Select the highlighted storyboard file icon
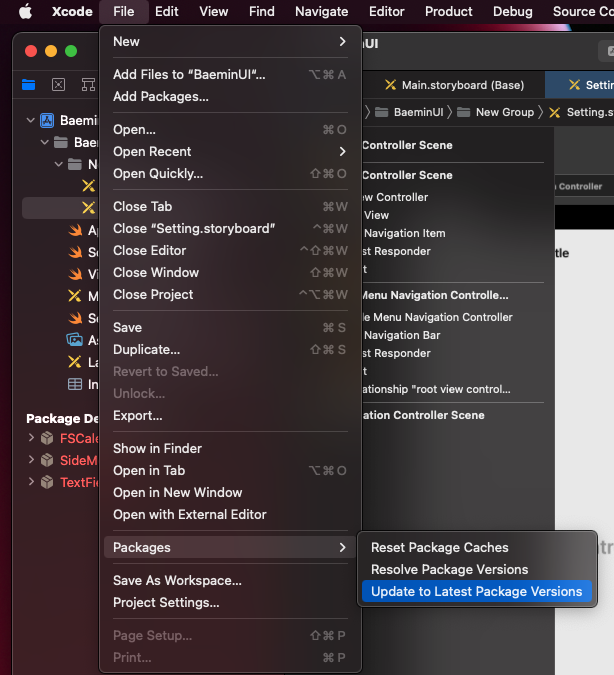The width and height of the screenshot is (614, 675). click(x=88, y=208)
